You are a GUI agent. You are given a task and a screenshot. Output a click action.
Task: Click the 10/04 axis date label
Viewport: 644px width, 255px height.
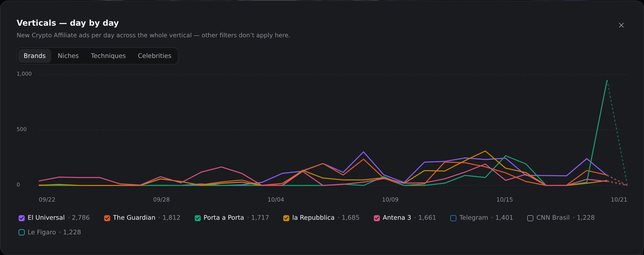pos(276,200)
